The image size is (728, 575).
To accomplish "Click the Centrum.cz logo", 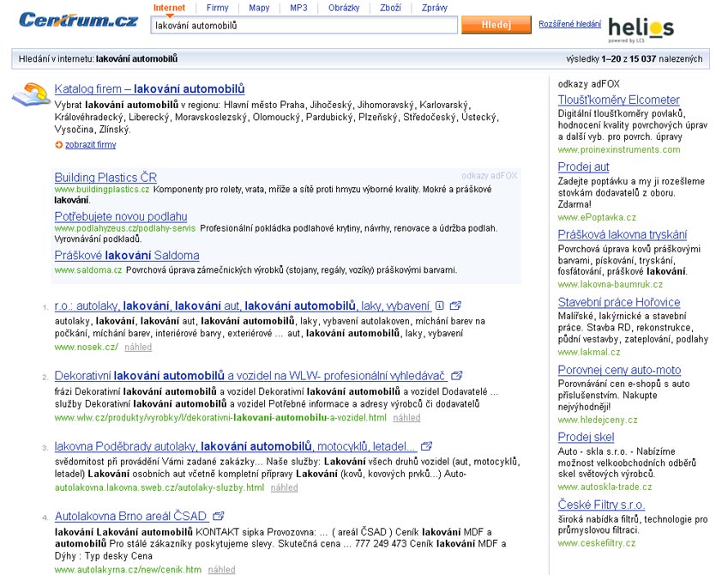I will (79, 20).
